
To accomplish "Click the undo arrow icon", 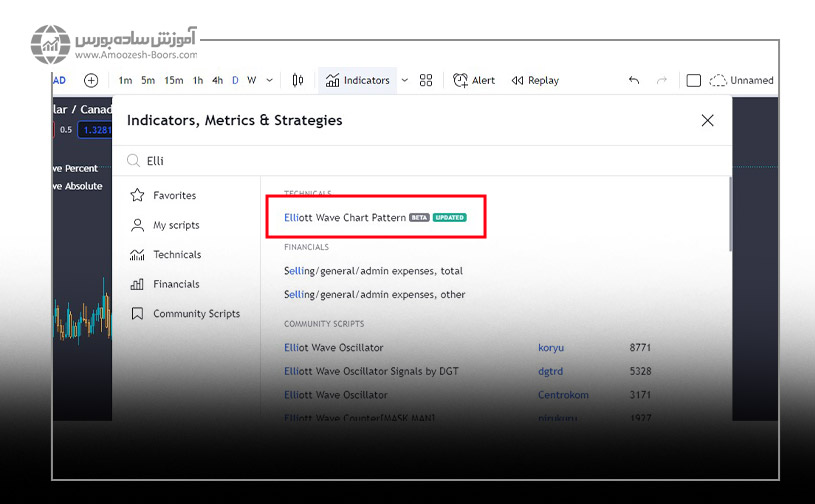I will 634,80.
